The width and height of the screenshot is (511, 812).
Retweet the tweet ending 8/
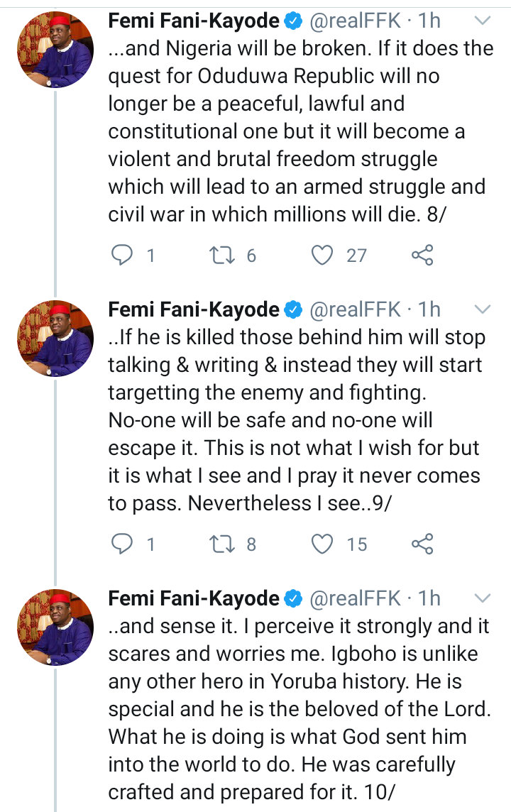[221, 255]
